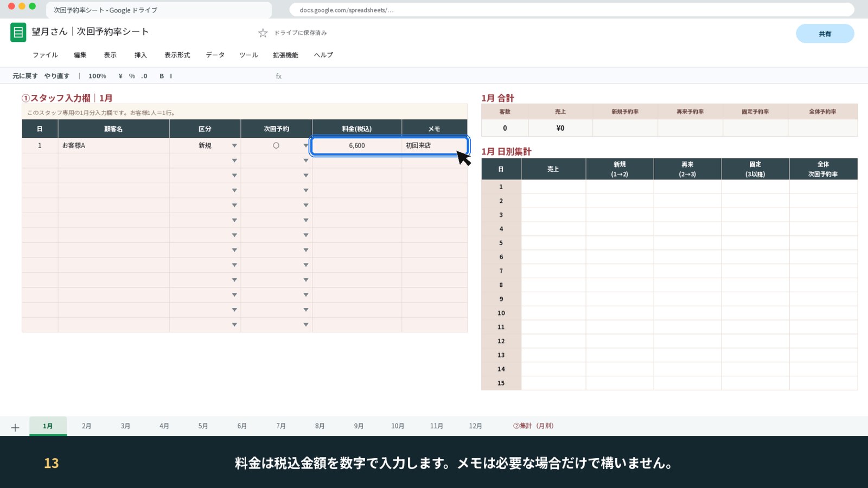
Task: Open the 表示形式 menu
Action: coord(177,55)
